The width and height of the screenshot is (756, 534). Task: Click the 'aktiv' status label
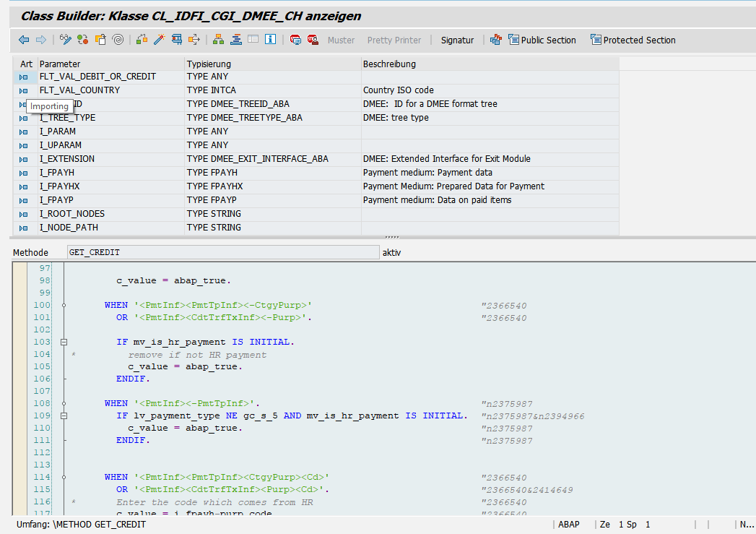(391, 252)
